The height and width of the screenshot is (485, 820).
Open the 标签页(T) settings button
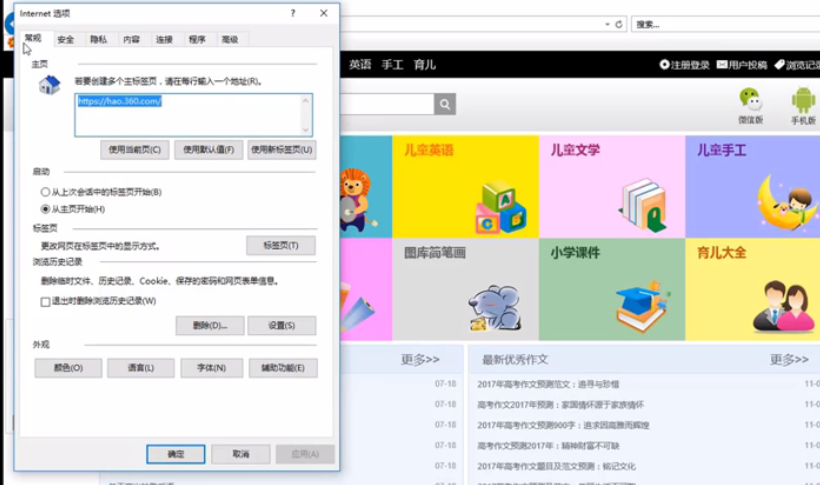click(281, 245)
